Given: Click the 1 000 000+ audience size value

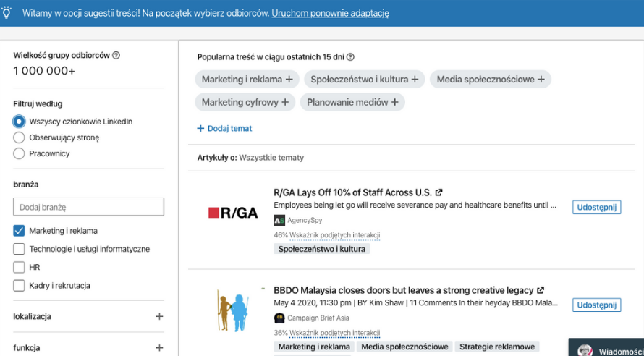Looking at the screenshot, I should [x=44, y=71].
